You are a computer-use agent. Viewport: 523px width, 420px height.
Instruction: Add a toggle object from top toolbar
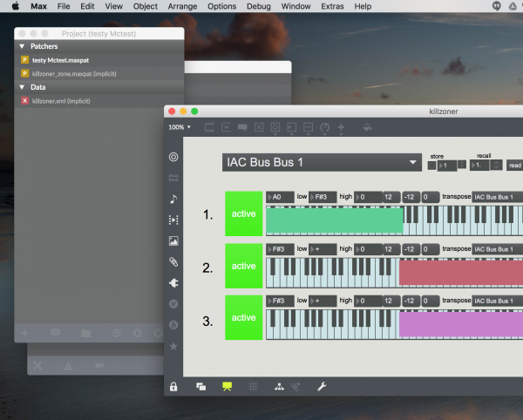(259, 127)
